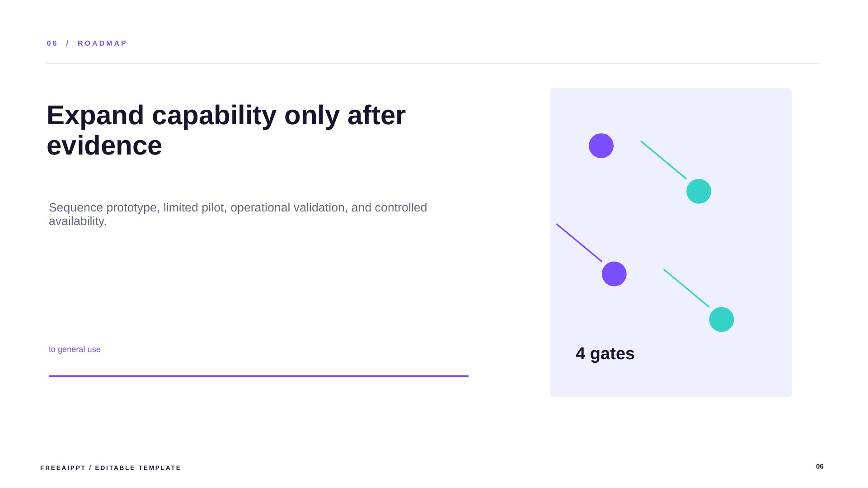
Task: Click the 'Expand capability only after evidence' title
Action: point(226,130)
